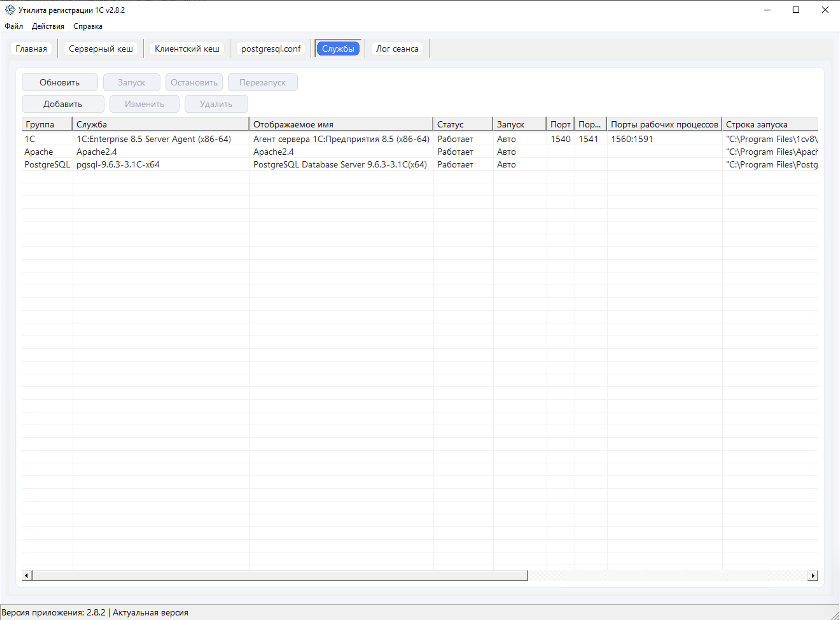
Task: Click the application logo icon in title bar
Action: tap(10, 10)
